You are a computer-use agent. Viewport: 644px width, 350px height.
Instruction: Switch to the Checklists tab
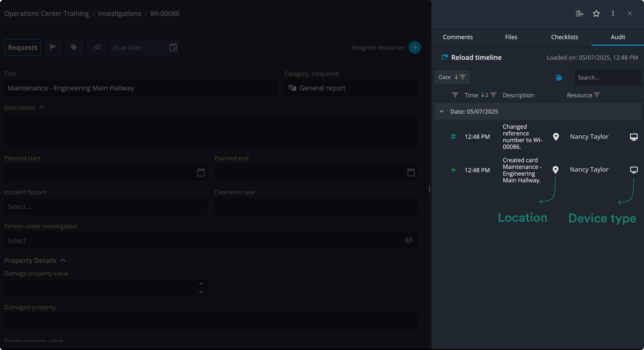tap(565, 37)
